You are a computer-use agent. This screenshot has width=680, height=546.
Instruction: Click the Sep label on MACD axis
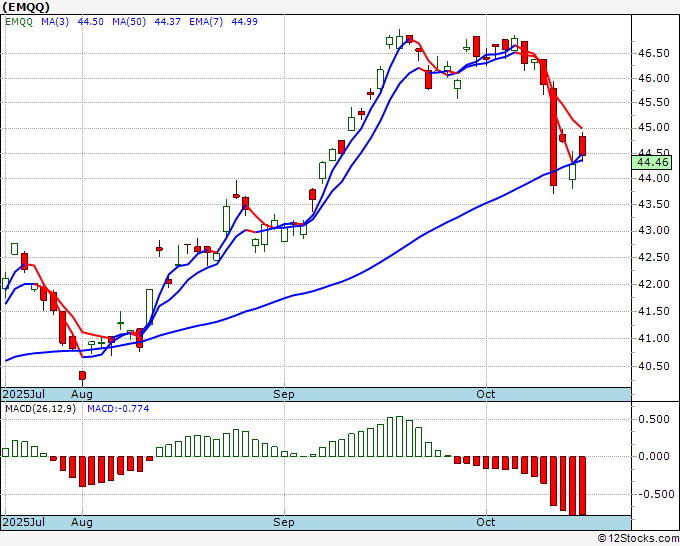click(284, 522)
